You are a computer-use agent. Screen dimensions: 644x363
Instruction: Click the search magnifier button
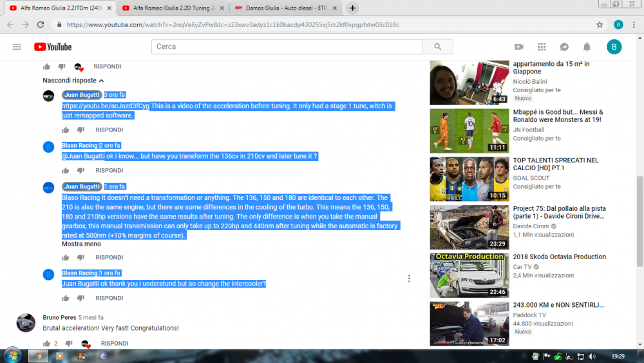pyautogui.click(x=438, y=47)
